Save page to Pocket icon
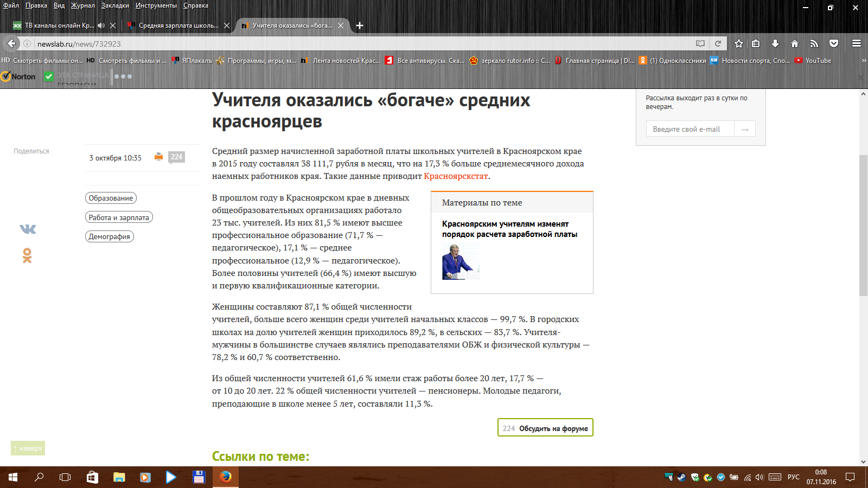Viewport: 868px width, 488px height. click(x=834, y=43)
